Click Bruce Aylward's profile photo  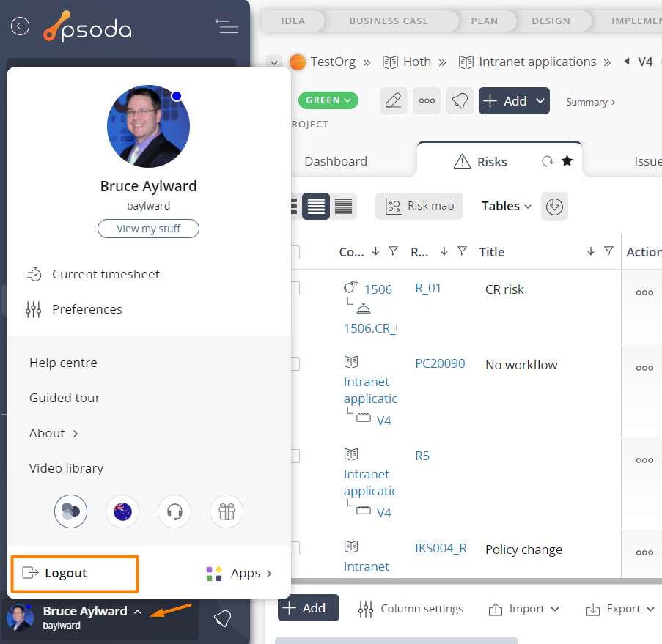[x=148, y=127]
